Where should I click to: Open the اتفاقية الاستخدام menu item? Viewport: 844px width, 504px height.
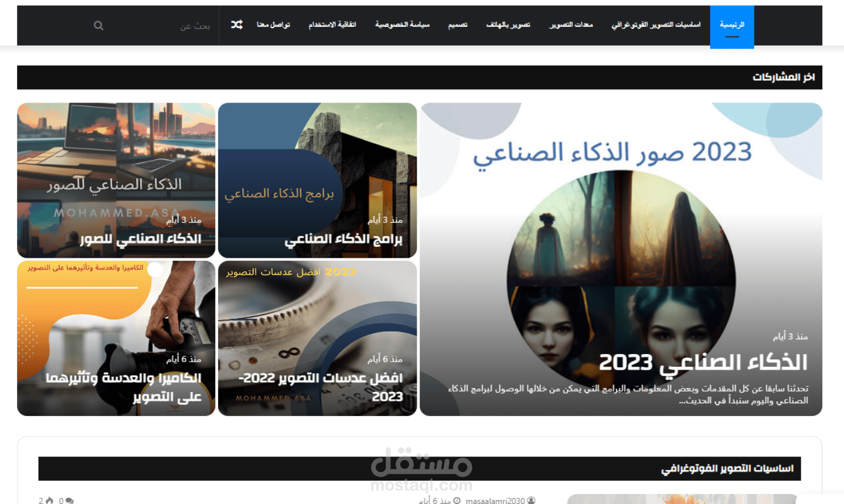pyautogui.click(x=332, y=25)
